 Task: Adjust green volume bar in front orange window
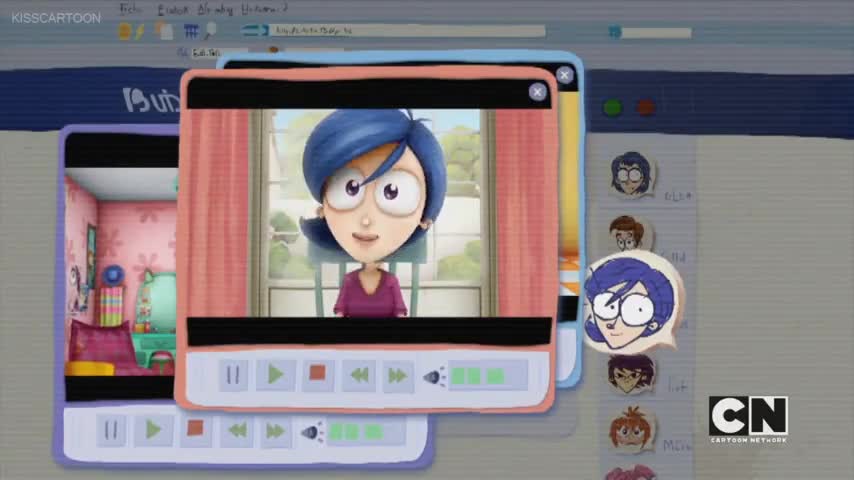click(487, 375)
